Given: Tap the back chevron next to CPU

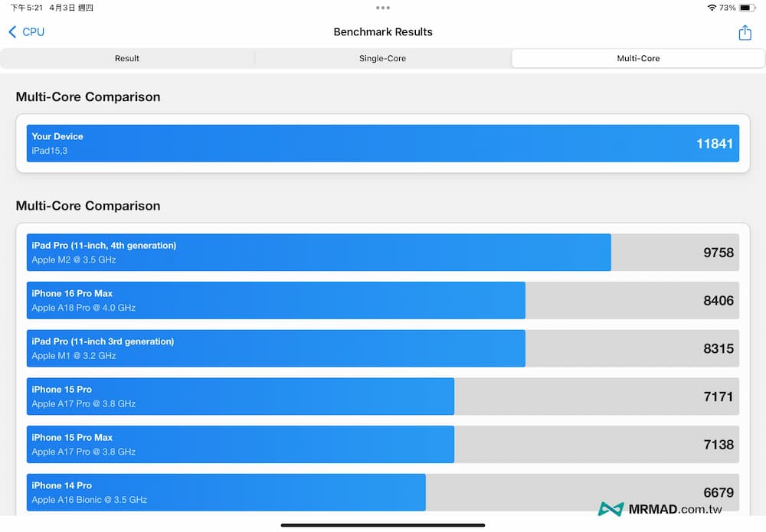Looking at the screenshot, I should (x=12, y=32).
